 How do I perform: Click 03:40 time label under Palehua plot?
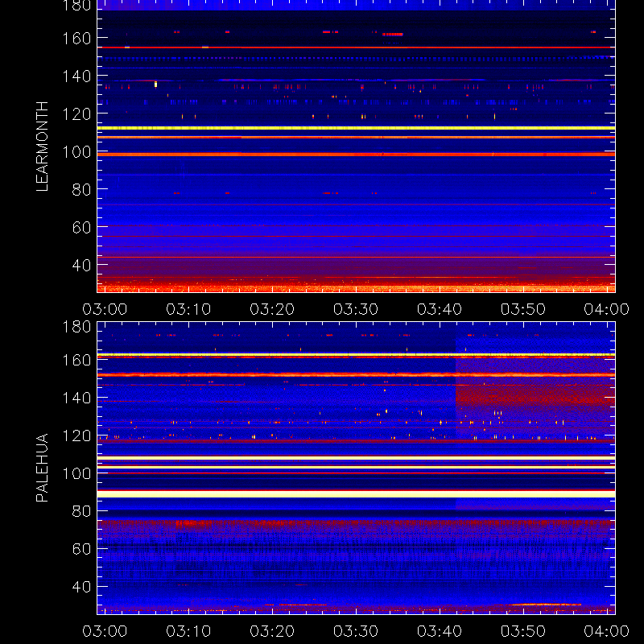coord(440,631)
